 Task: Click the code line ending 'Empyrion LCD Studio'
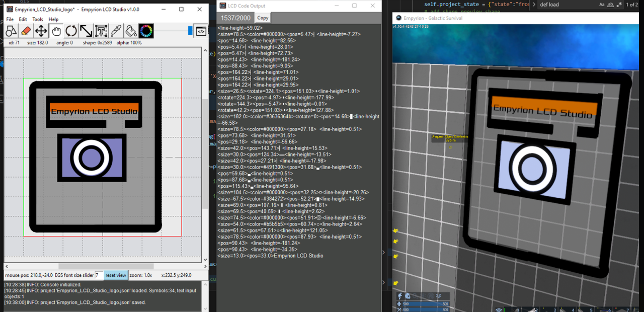coord(270,256)
